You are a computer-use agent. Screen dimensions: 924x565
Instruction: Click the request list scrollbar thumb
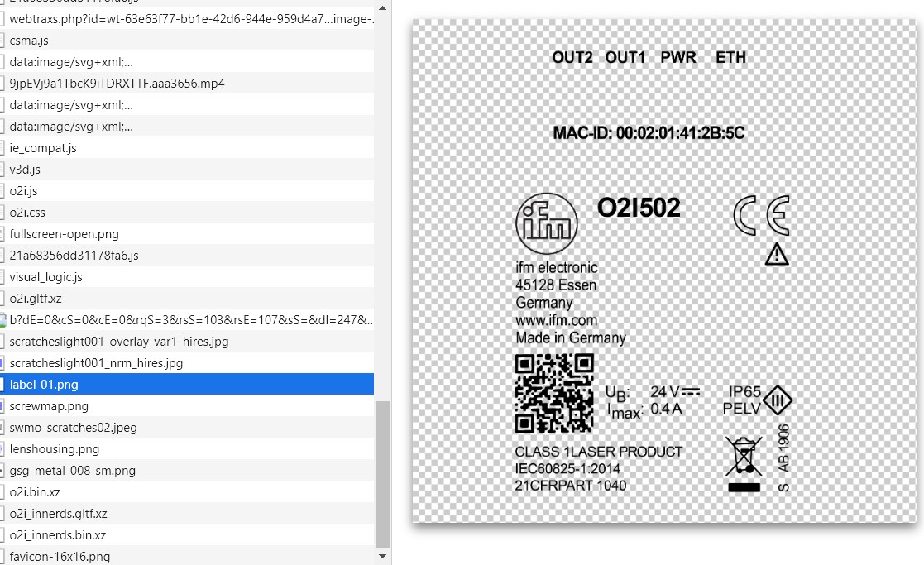382,474
